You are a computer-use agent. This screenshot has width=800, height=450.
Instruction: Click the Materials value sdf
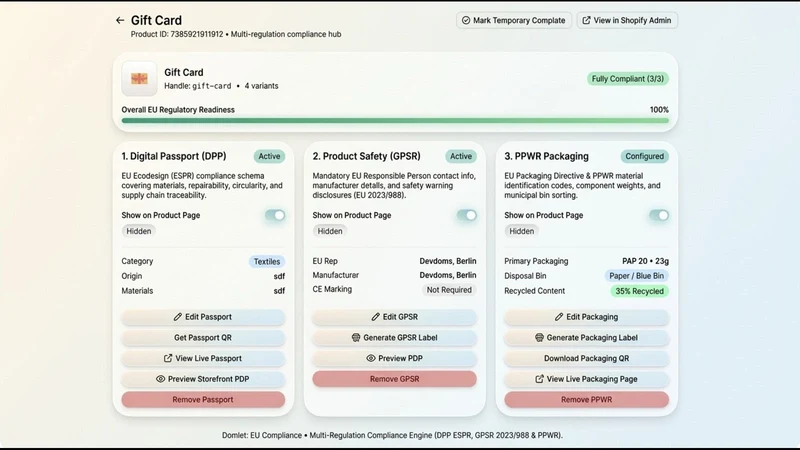pos(279,291)
